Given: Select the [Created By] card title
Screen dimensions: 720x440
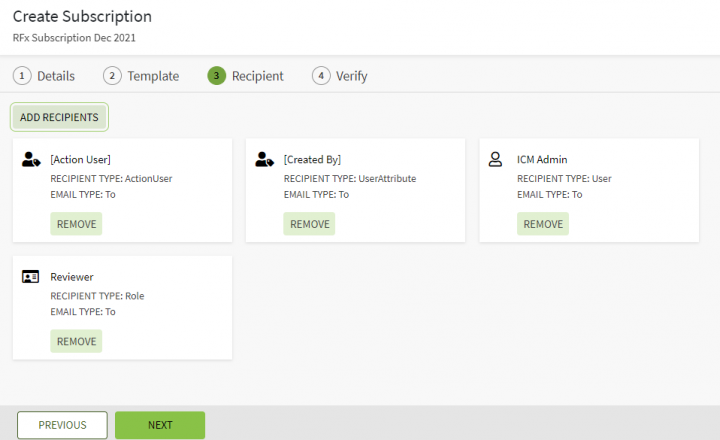Looking at the screenshot, I should tap(312, 160).
